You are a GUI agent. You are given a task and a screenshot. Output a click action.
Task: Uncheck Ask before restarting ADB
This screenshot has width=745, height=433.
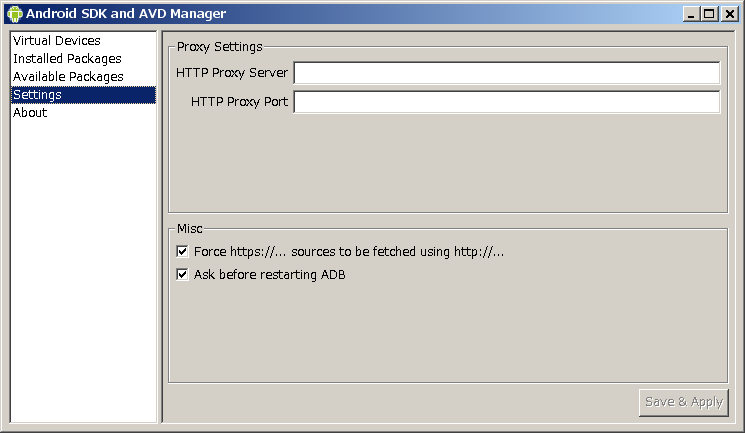pyautogui.click(x=182, y=275)
